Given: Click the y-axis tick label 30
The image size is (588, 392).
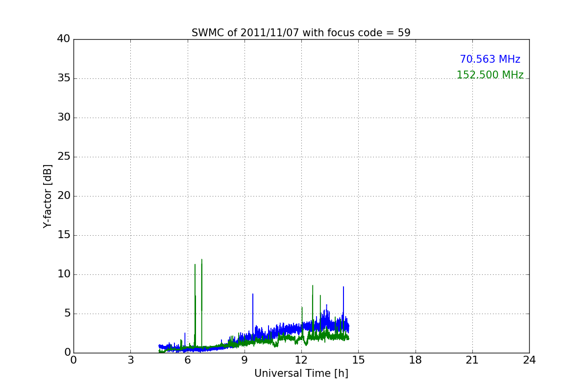Looking at the screenshot, I should coord(64,118).
